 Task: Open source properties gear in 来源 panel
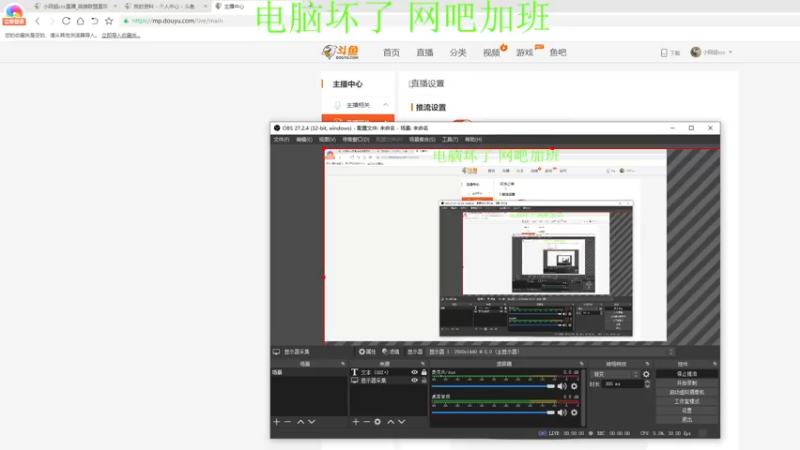pyautogui.click(x=378, y=422)
